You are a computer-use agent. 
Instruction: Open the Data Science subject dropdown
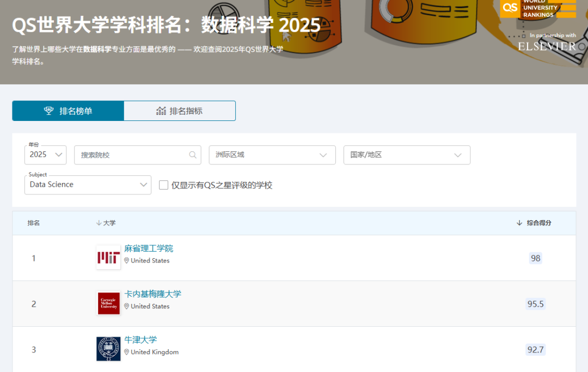(88, 185)
